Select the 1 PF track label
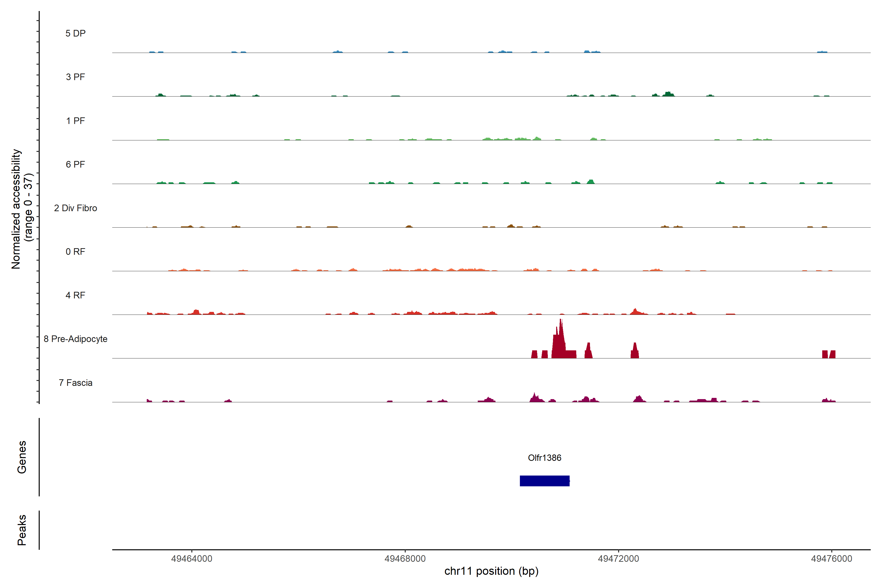The image size is (882, 588). pos(75,121)
